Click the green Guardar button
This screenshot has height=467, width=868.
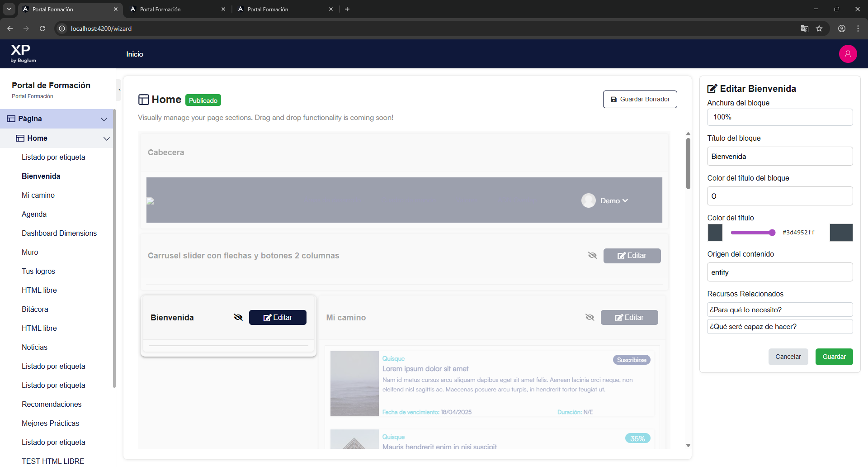click(x=834, y=357)
